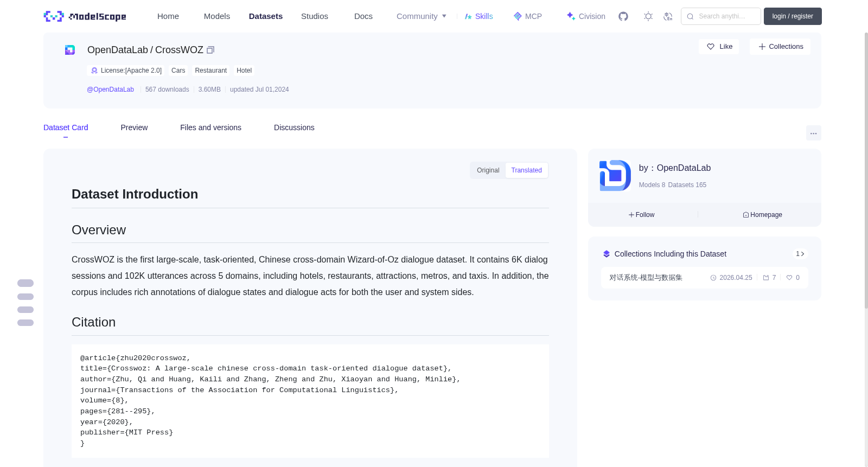Viewport: 868px width, 467px height.
Task: Click the clock icon beside 2026.04.25
Action: pos(713,278)
